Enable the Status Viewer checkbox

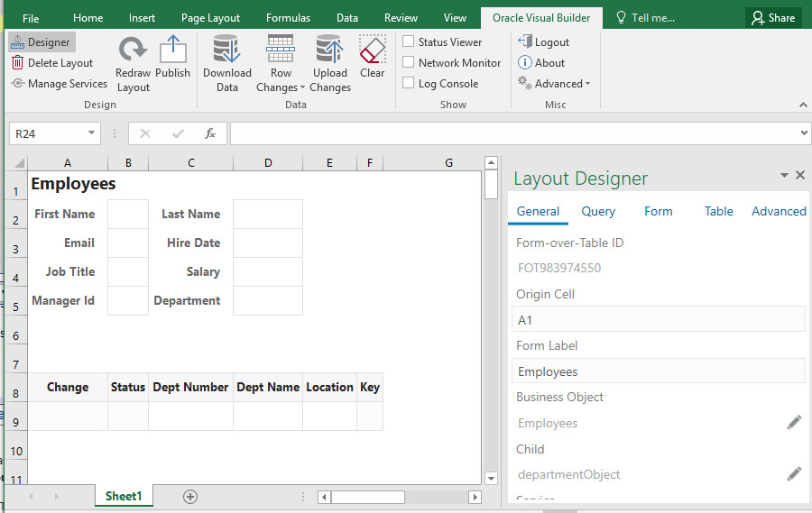(409, 41)
